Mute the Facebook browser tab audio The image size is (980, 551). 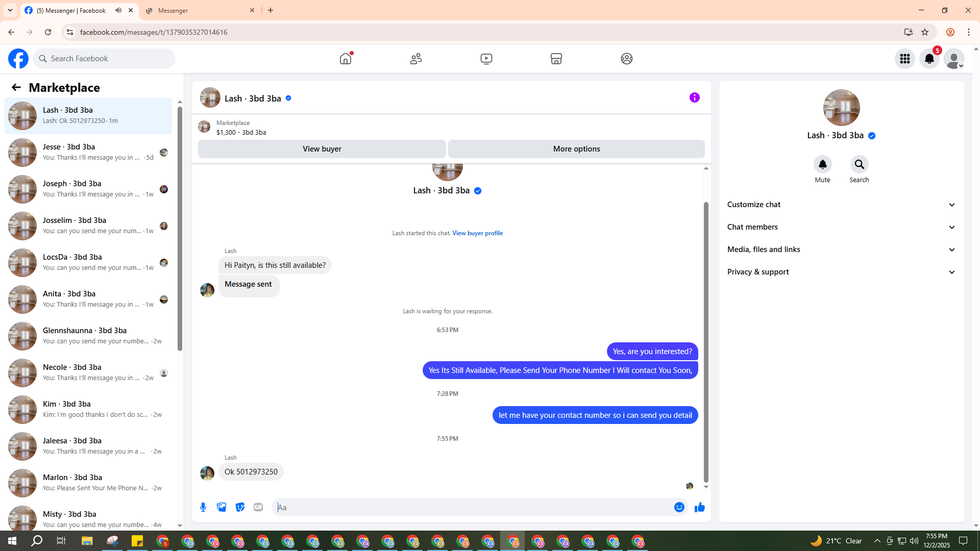click(118, 10)
